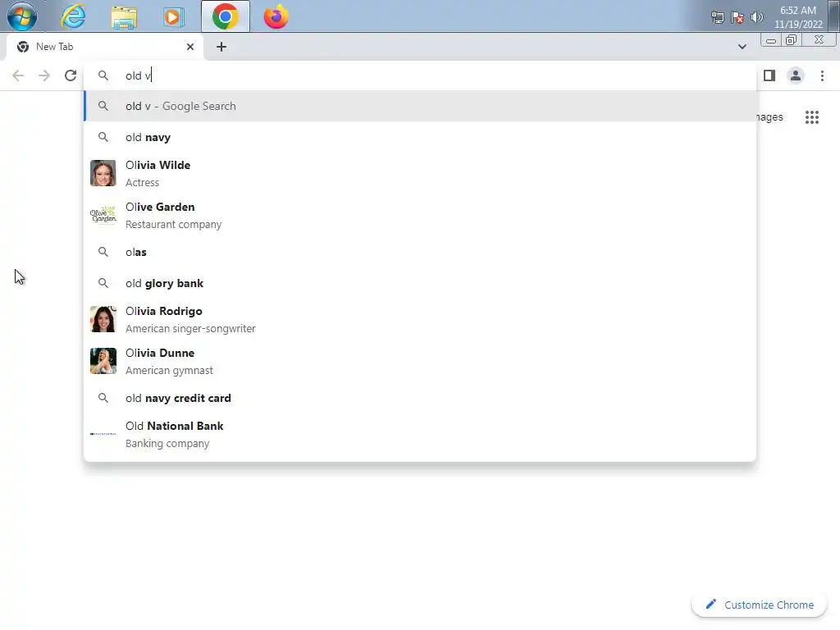The height and width of the screenshot is (630, 840).
Task: Open the Google apps grid
Action: 811,117
